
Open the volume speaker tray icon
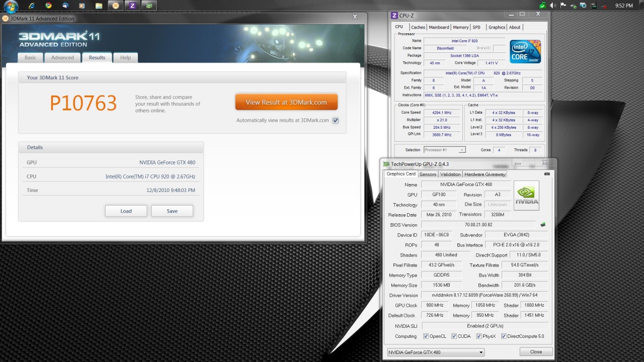[553, 6]
